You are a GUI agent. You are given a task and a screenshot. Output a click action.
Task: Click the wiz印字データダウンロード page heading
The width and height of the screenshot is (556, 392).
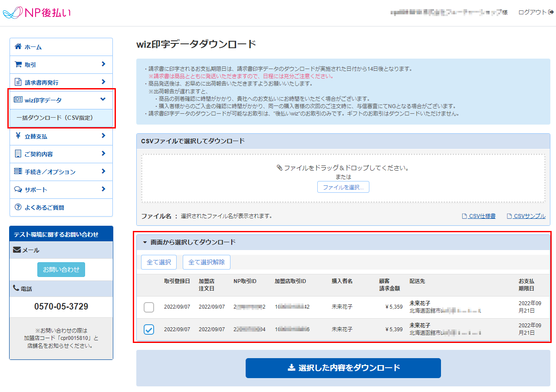coord(196,44)
